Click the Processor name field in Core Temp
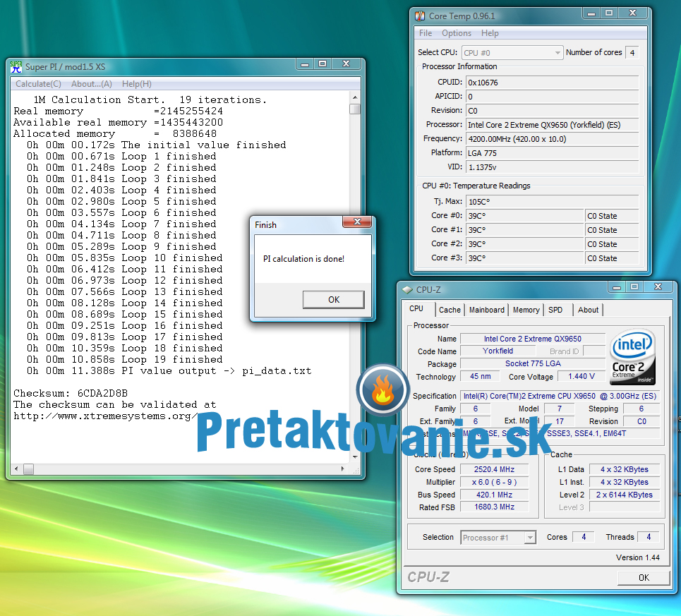Screen dimensions: 681x616 (x=552, y=125)
